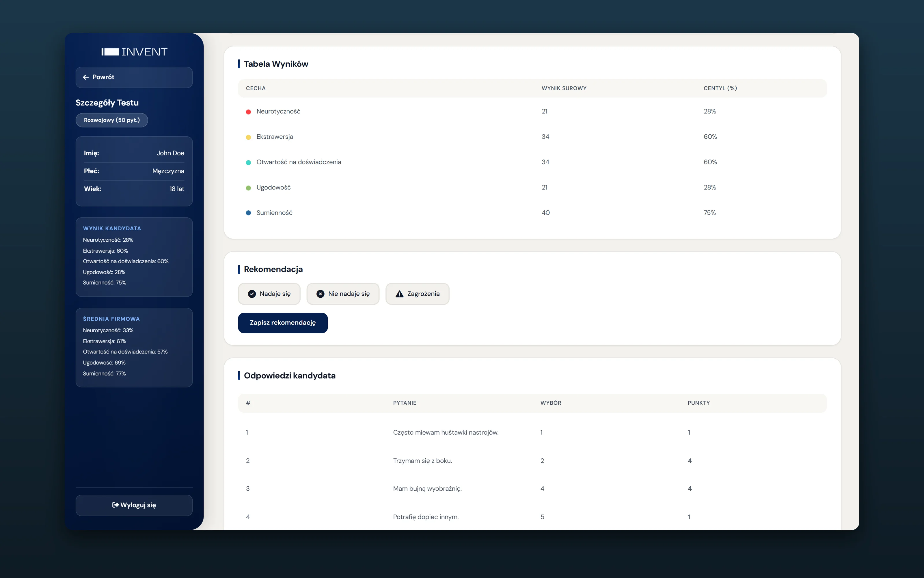Select the Zagrożenia recommendation option

417,294
